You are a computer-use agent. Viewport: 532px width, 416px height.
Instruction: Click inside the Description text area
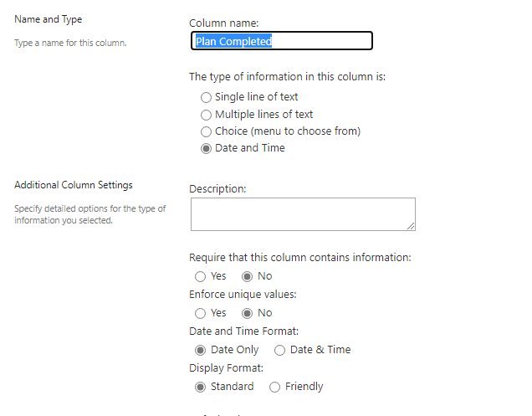click(303, 214)
